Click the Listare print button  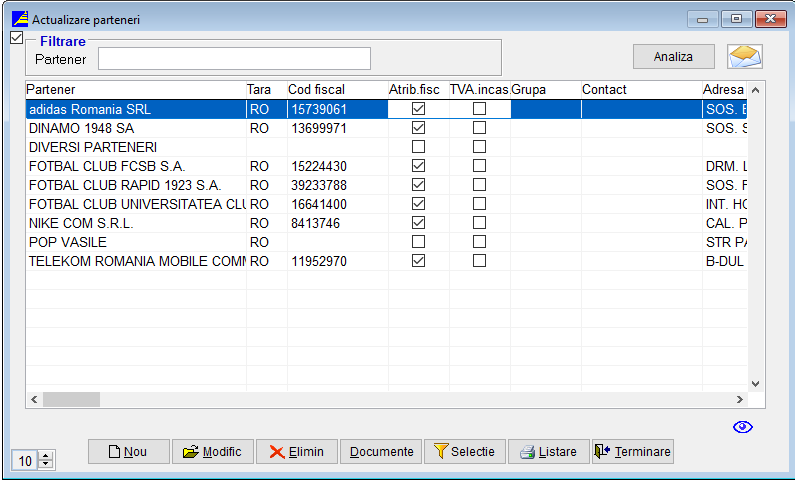548,452
